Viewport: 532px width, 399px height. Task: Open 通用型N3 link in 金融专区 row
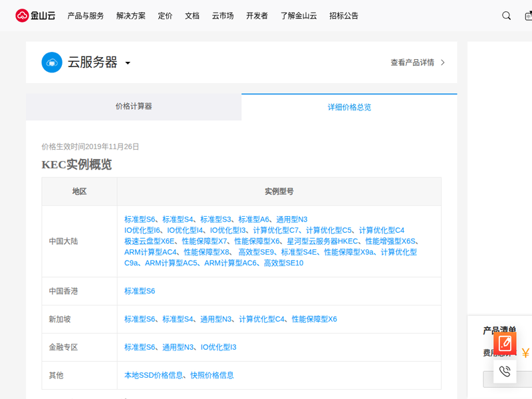click(178, 347)
